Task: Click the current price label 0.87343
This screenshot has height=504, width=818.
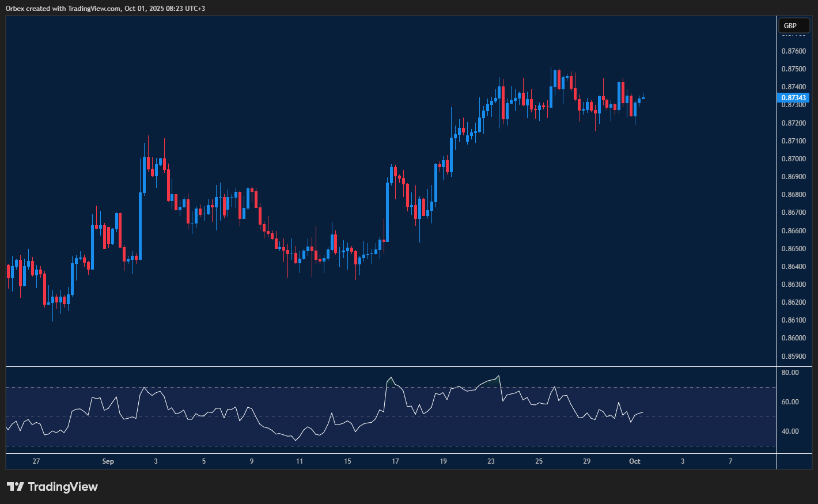Action: 794,98
